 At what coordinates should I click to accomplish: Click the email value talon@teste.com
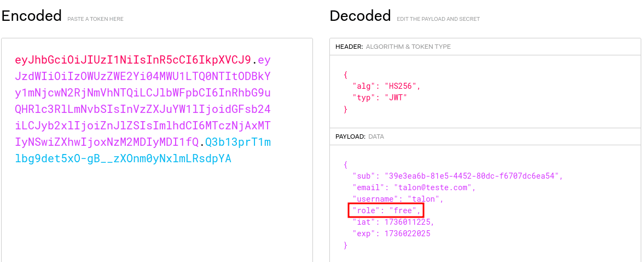point(434,187)
